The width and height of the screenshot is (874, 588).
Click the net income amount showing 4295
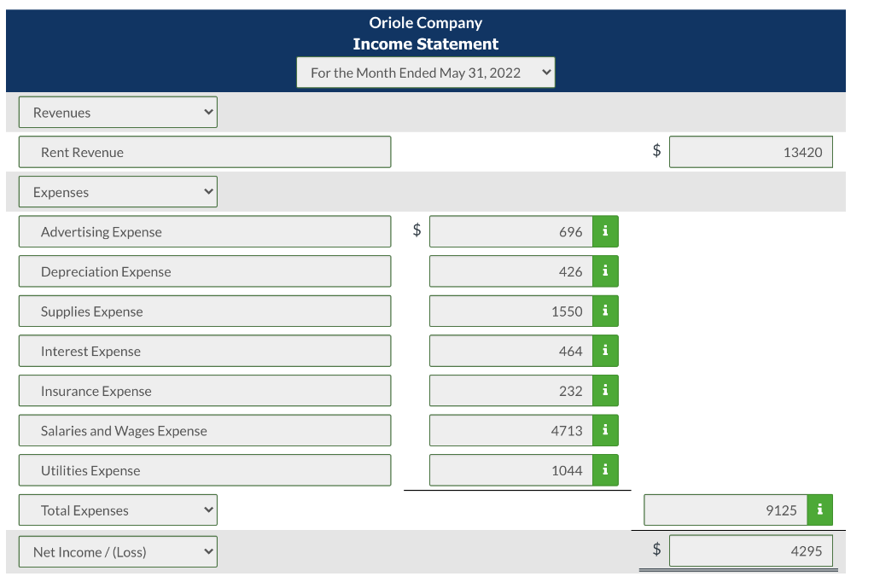[x=751, y=550]
